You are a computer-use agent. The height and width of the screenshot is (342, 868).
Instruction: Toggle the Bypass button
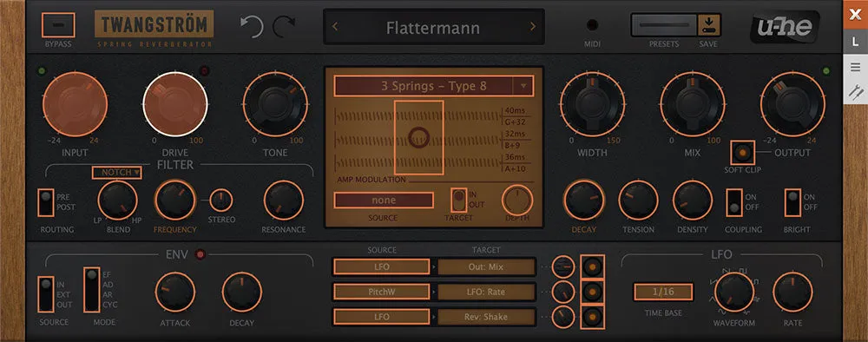click(x=58, y=25)
